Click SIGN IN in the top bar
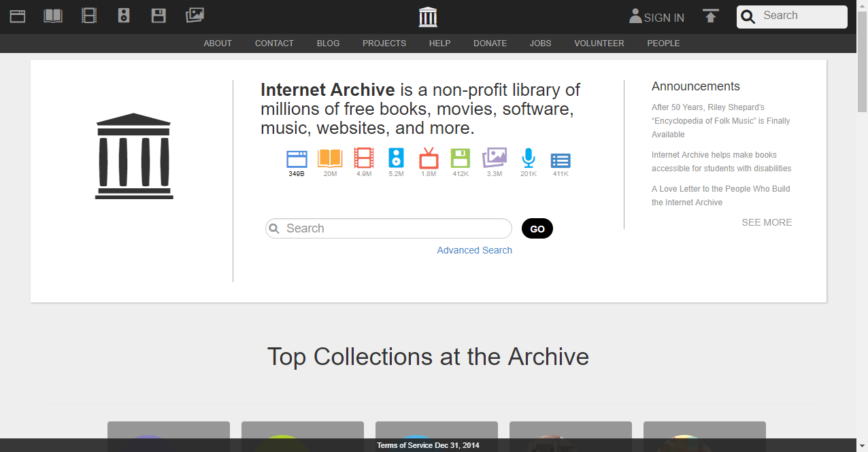 click(656, 18)
